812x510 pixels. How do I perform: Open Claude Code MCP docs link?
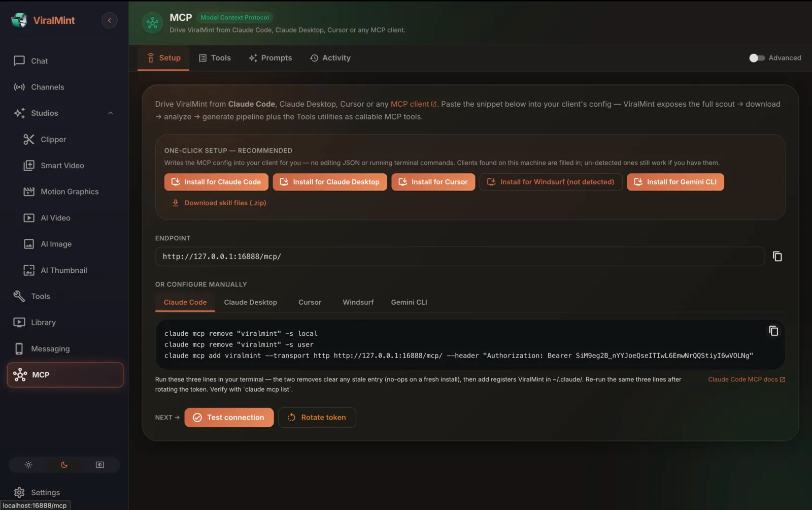[x=747, y=379]
